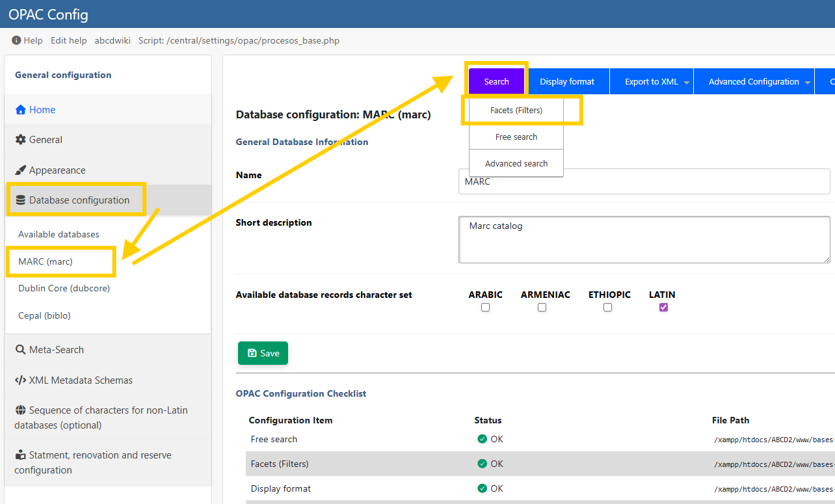This screenshot has width=835, height=504.
Task: Click the XML Metadata Schemas code icon
Action: (x=21, y=380)
